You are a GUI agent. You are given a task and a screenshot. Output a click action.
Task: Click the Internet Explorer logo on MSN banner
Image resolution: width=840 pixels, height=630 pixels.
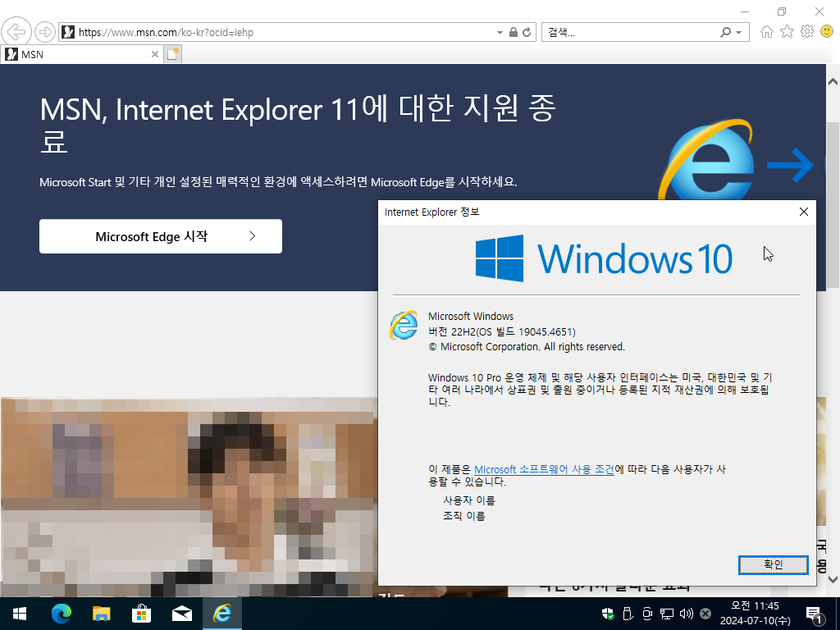[706, 160]
